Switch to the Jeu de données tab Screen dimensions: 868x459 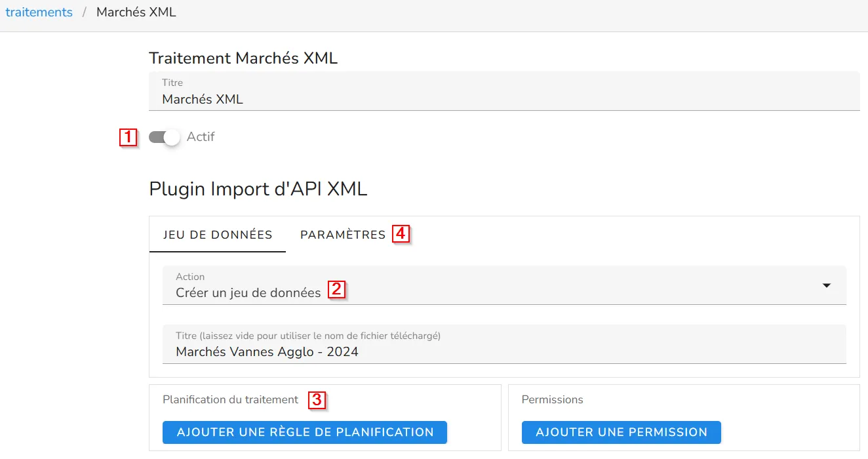point(218,235)
